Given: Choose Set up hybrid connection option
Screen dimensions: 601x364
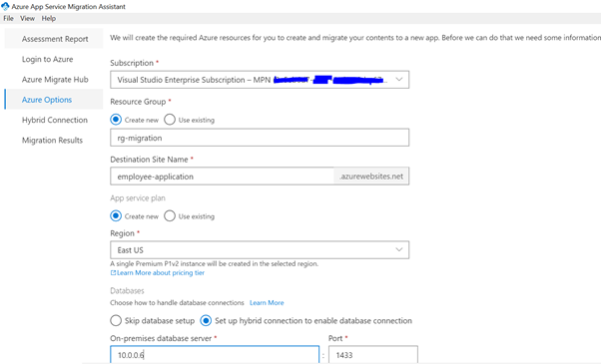Looking at the screenshot, I should coord(206,320).
